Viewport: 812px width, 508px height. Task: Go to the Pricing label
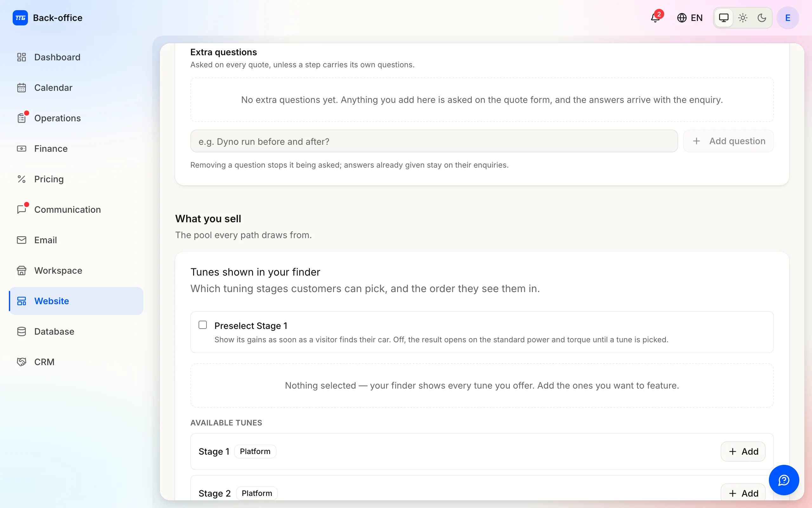(49, 179)
